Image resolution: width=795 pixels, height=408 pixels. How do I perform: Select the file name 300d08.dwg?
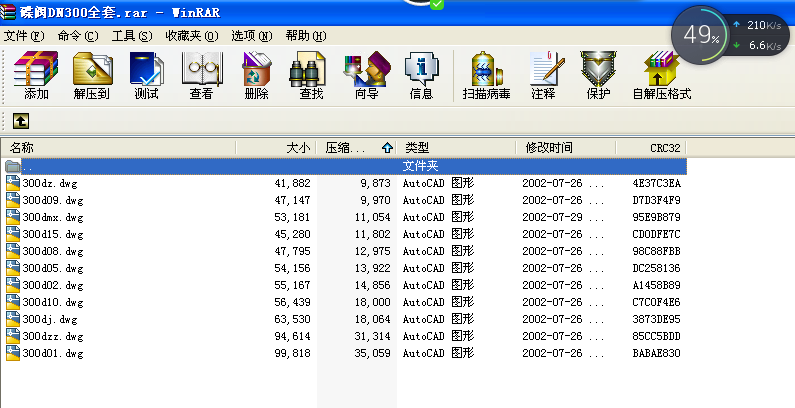[53, 251]
